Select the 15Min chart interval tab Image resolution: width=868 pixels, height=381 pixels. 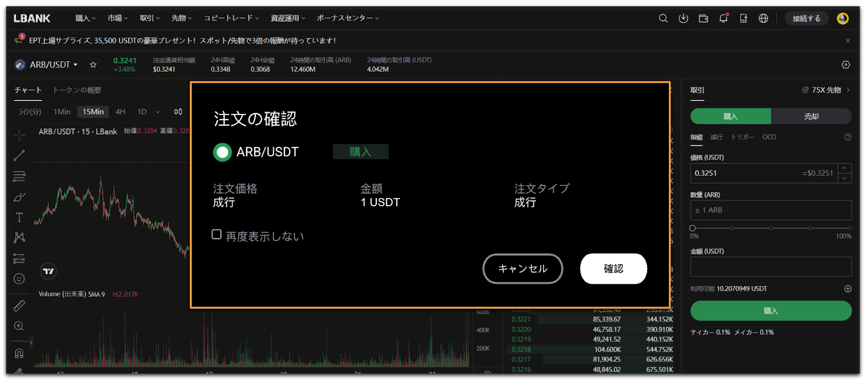[x=93, y=112]
